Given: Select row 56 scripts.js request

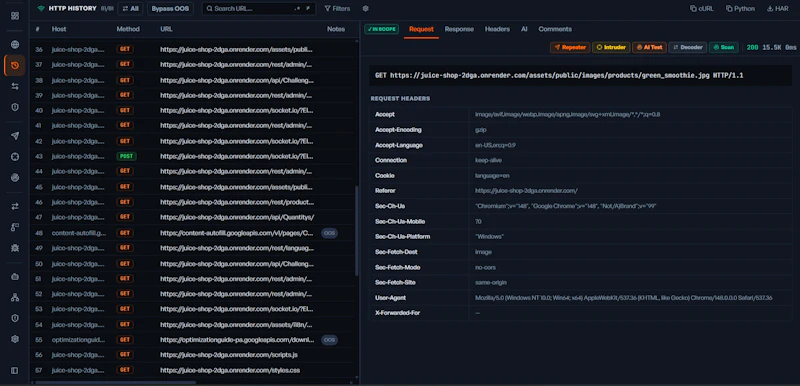Looking at the screenshot, I should (x=193, y=354).
